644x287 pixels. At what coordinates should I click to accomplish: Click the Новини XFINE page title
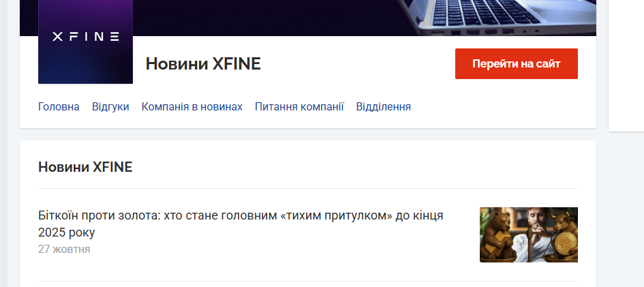click(203, 64)
